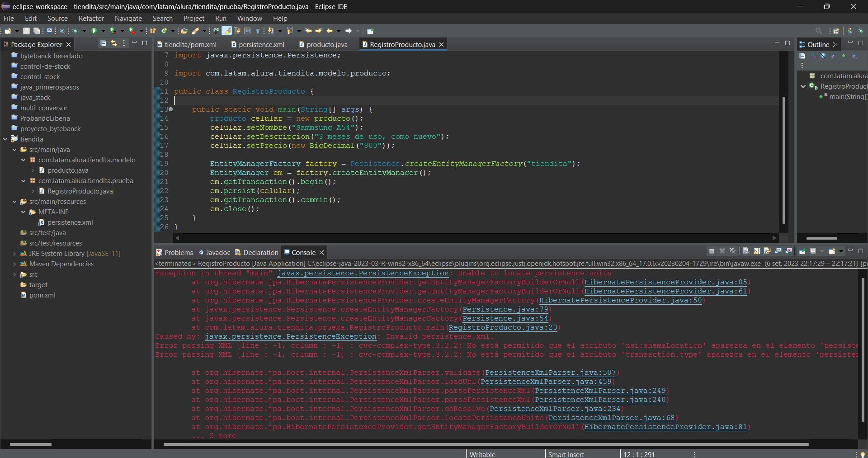Image resolution: width=868 pixels, height=458 pixels.
Task: Navigate Forward with the right arrow
Action: (349, 31)
